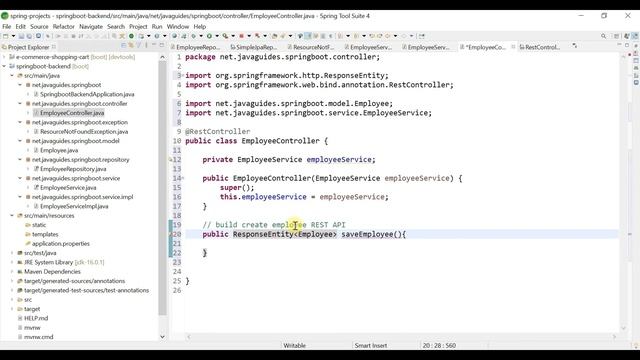Expand the src/test/java folder
This screenshot has width=640, height=360.
(12, 253)
